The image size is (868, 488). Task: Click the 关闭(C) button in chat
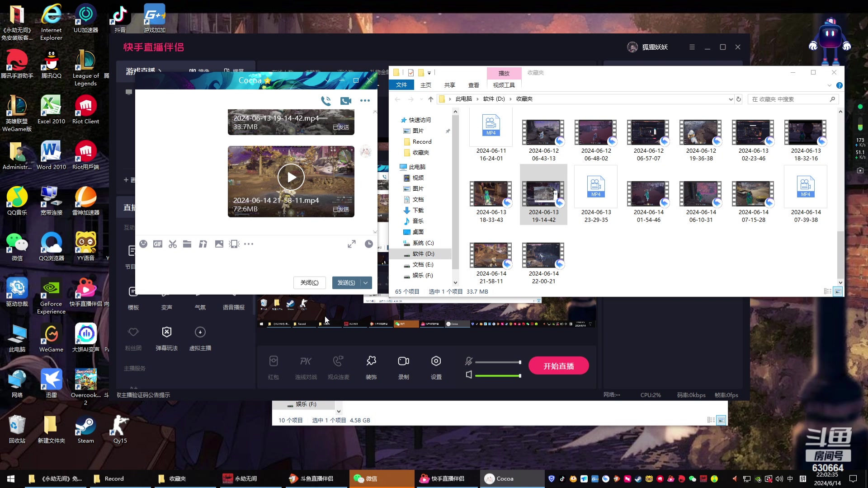click(x=309, y=283)
